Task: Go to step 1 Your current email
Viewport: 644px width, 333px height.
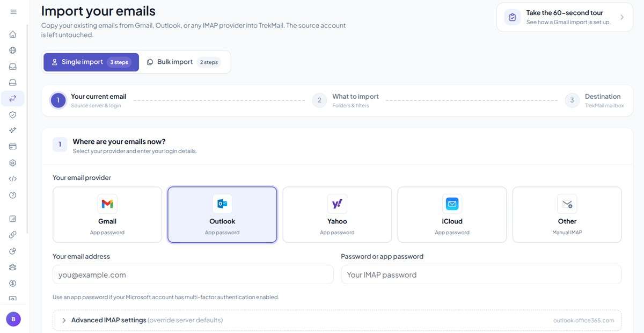Action: click(89, 100)
